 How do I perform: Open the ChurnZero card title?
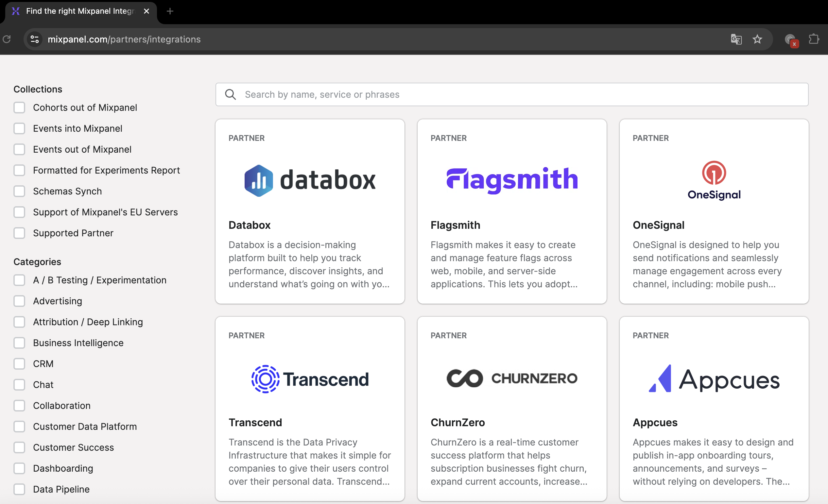[458, 422]
